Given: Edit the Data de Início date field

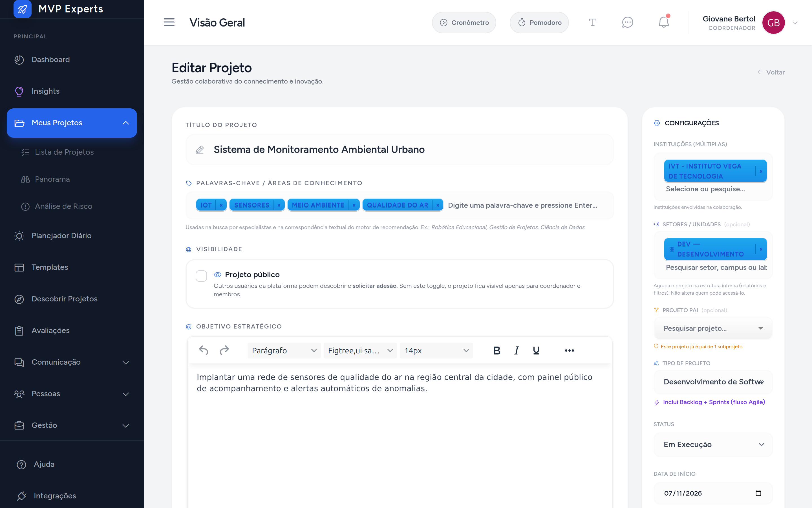Looking at the screenshot, I should pos(713,493).
